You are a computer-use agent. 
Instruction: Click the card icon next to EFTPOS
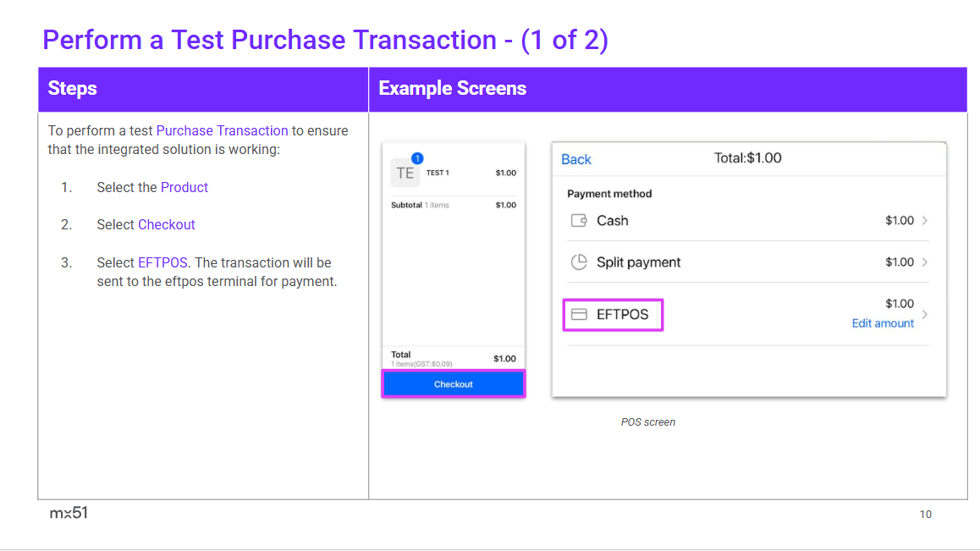579,315
